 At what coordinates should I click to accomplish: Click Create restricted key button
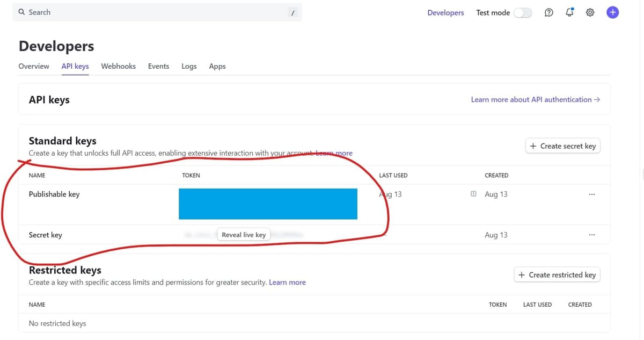coord(557,275)
